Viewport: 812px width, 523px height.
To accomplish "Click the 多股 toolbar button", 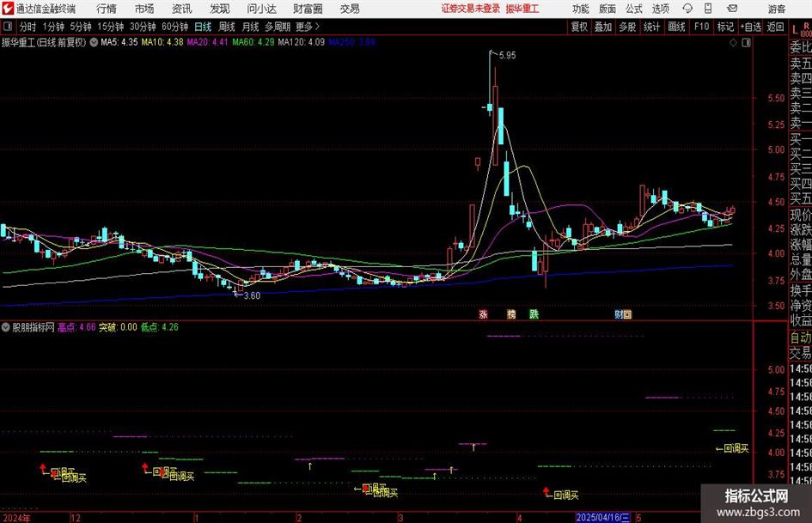I will coord(627,27).
